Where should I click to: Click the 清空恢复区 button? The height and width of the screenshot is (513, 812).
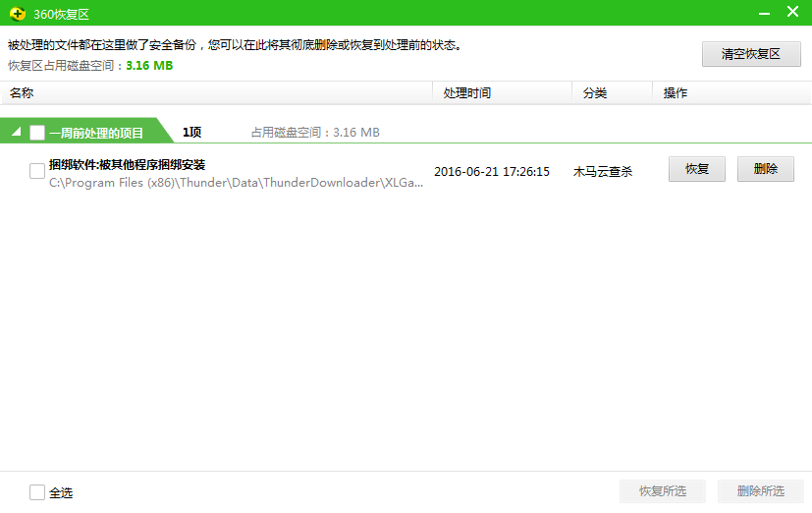[x=751, y=54]
